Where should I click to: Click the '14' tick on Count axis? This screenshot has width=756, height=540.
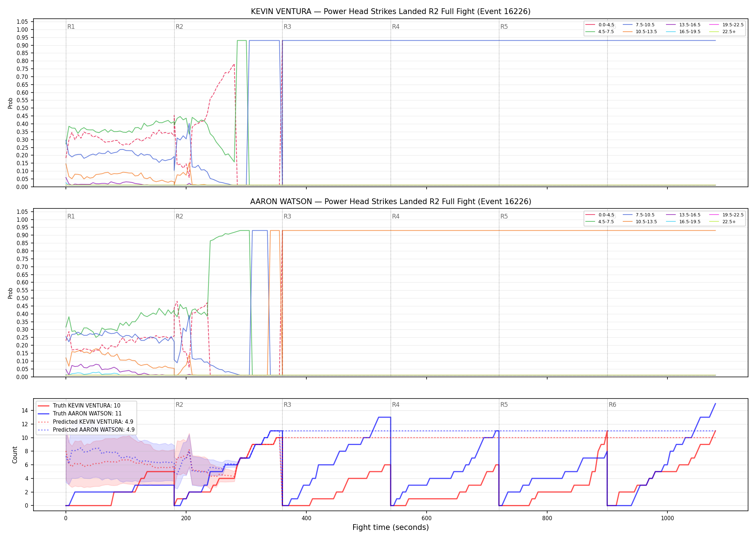[25, 410]
